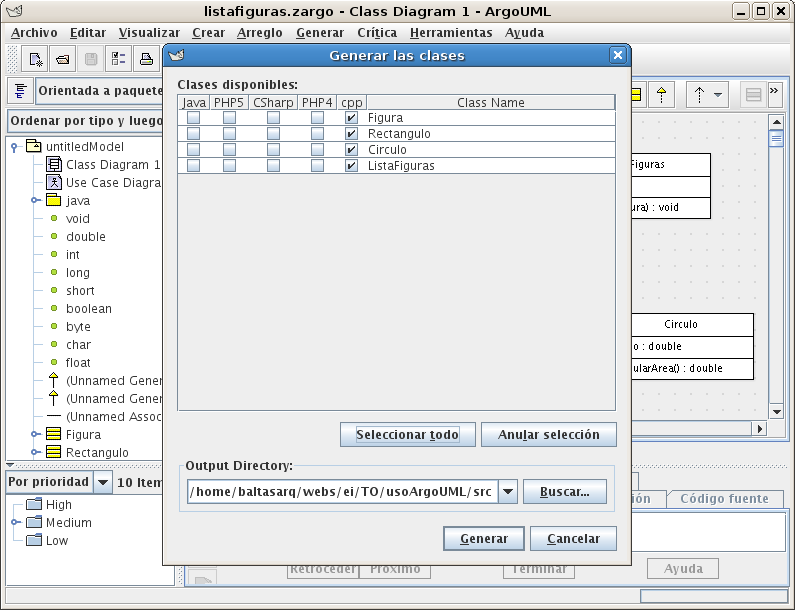Click the High priority folder icon
Image resolution: width=795 pixels, height=610 pixels.
pos(34,504)
